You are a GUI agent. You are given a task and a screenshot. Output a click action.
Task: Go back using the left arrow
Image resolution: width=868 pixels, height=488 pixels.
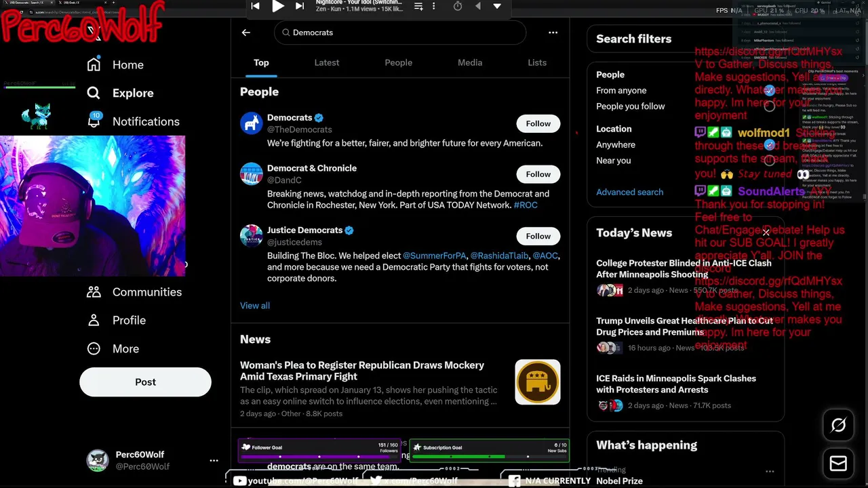pos(246,33)
